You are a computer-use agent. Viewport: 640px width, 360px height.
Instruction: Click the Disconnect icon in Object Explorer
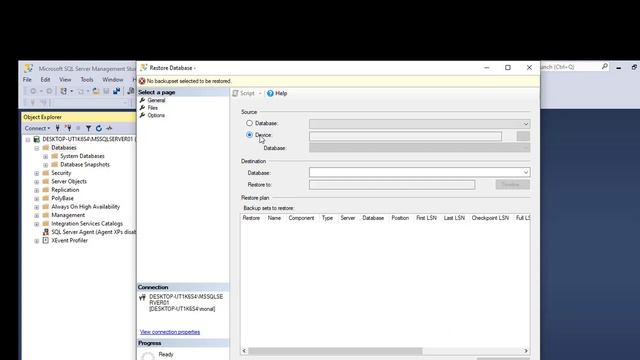(68, 128)
